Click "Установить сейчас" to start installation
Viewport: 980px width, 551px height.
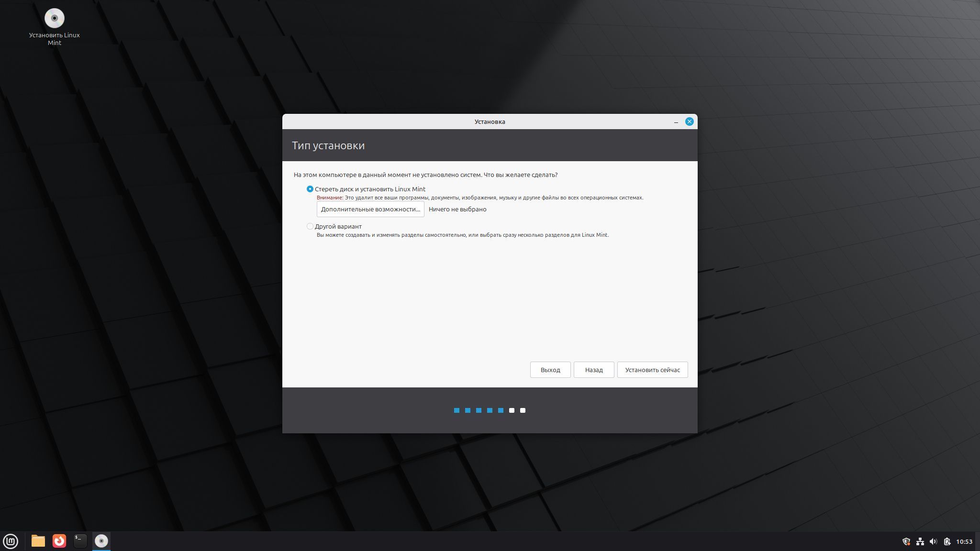coord(653,370)
